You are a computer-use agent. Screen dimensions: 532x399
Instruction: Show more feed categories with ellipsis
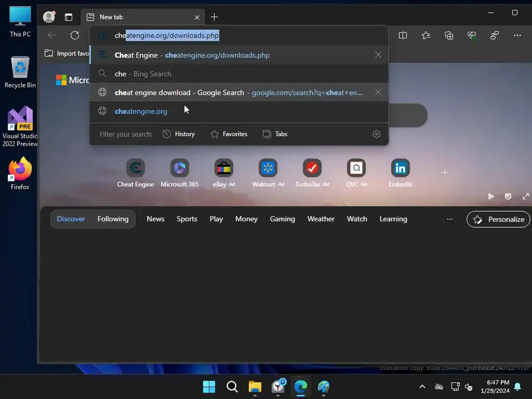coord(449,219)
